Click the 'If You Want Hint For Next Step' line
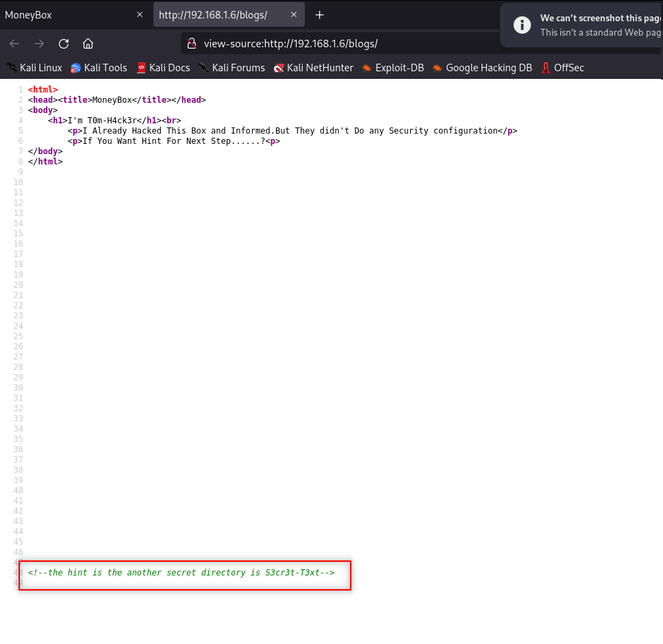Image resolution: width=663 pixels, height=644 pixels. click(174, 141)
